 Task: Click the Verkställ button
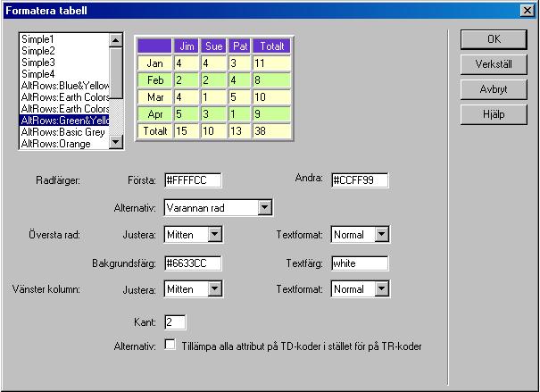494,64
